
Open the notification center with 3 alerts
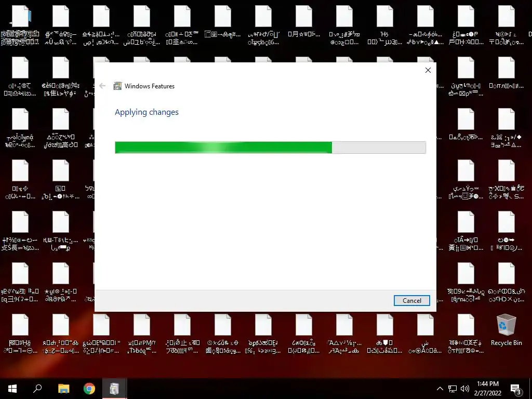(x=516, y=389)
